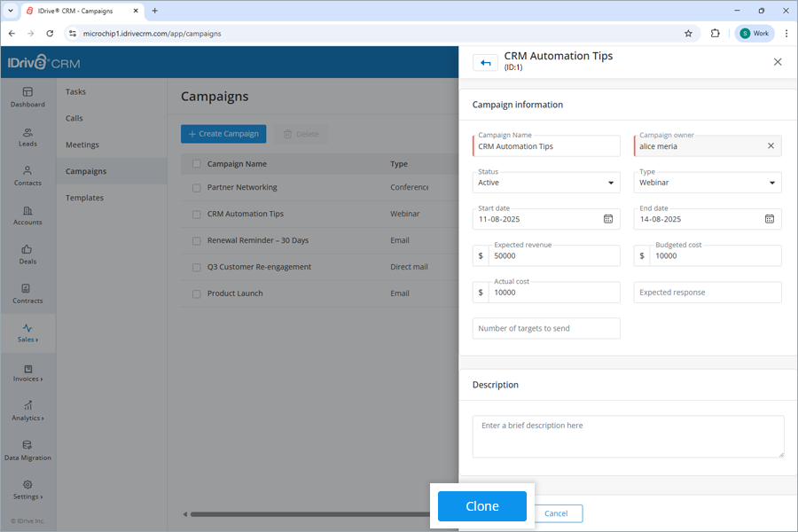Check the Partner Networking row checkbox
798x532 pixels.
tap(195, 188)
